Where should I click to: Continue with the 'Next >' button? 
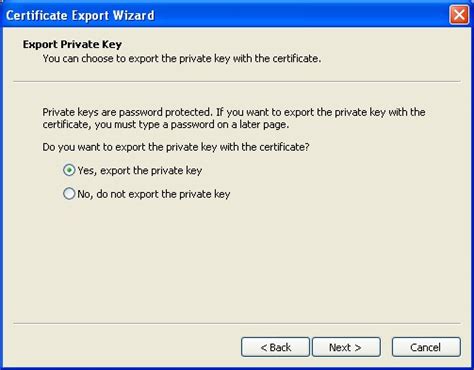346,347
